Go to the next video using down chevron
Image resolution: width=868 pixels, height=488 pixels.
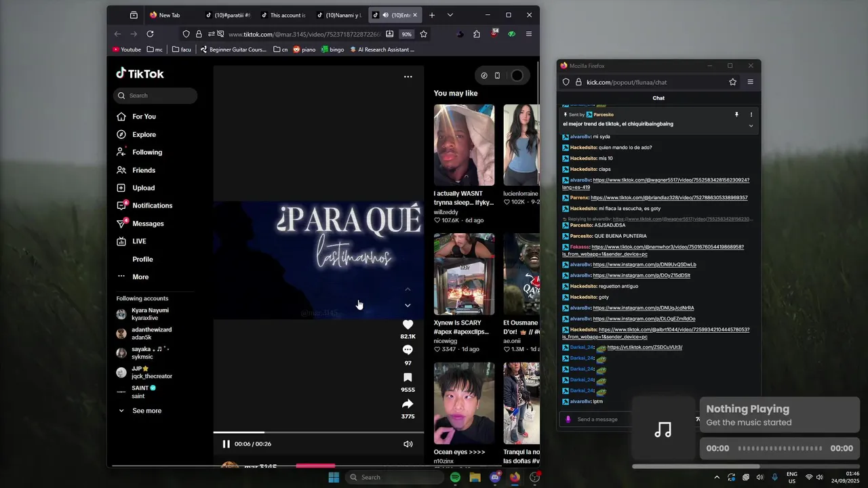[408, 306]
